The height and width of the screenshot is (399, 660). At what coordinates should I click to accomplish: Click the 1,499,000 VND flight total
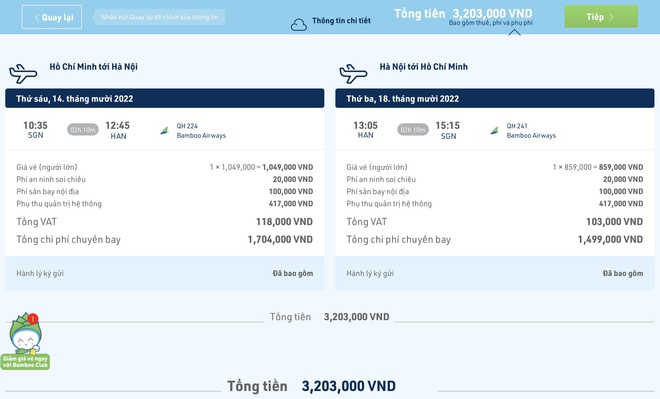[610, 239]
